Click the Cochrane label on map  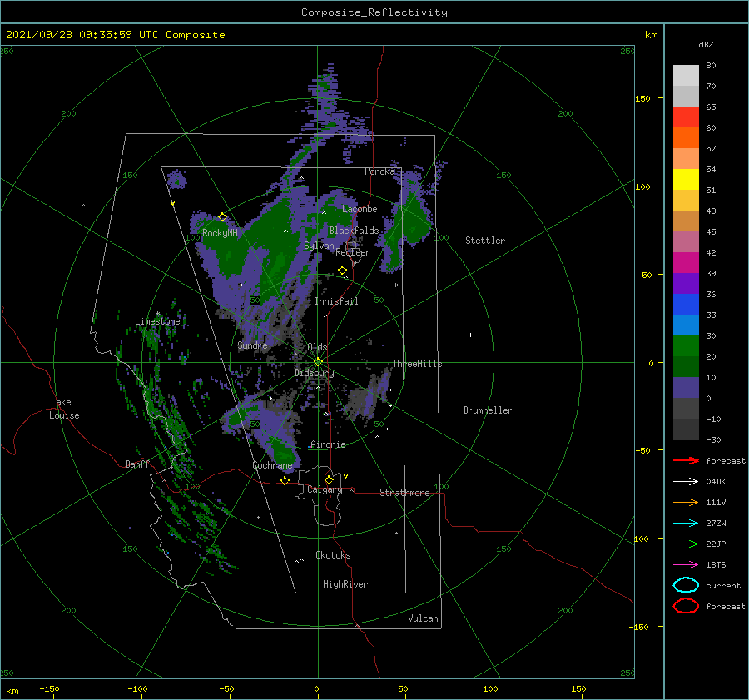tap(272, 465)
